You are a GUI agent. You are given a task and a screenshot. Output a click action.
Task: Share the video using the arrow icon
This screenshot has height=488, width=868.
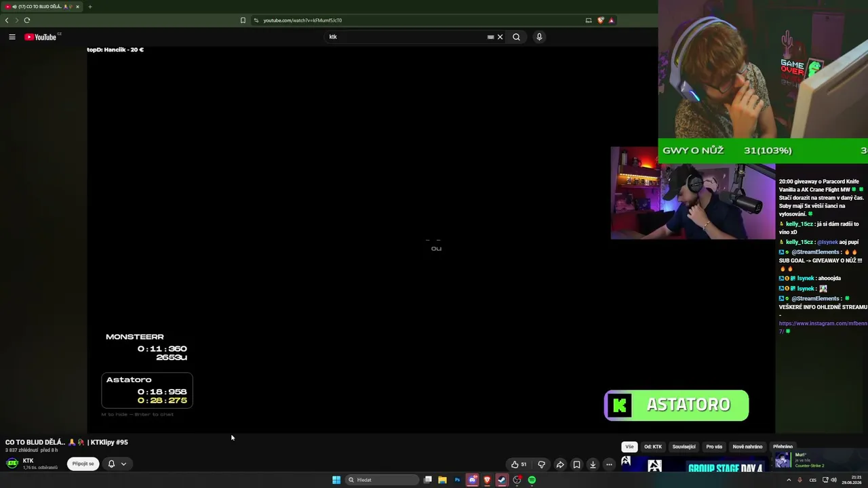tap(560, 464)
